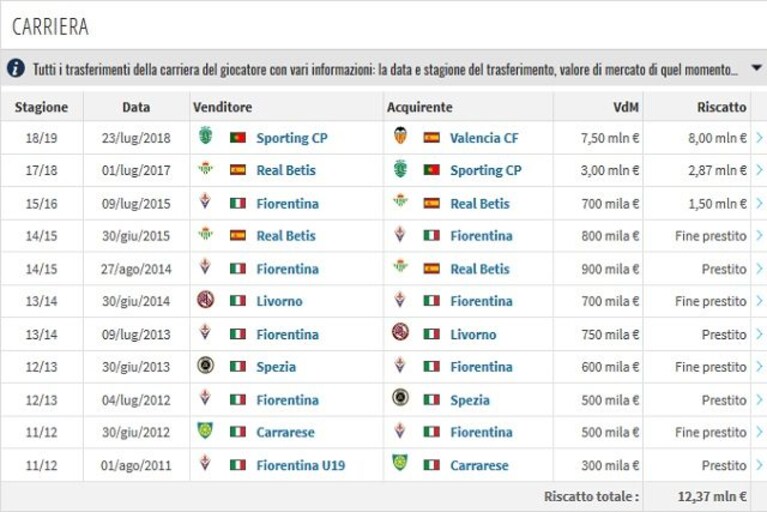Select the Riscatto column header

point(722,107)
